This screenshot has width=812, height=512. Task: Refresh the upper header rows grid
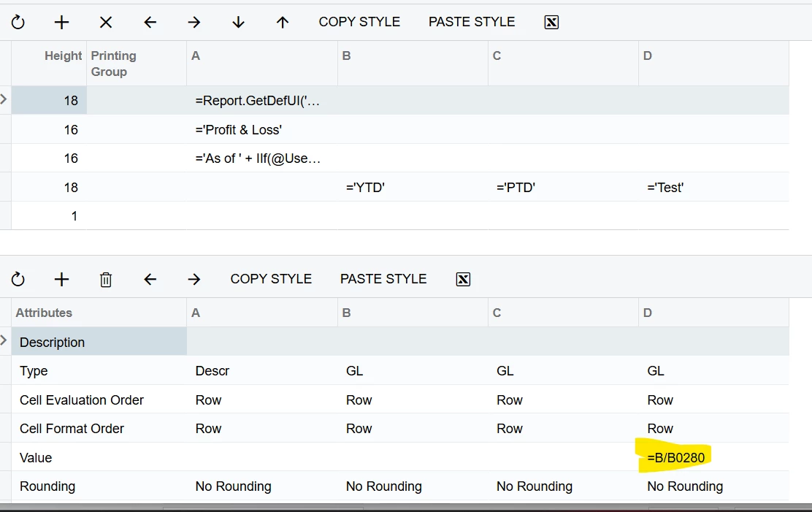[18, 23]
